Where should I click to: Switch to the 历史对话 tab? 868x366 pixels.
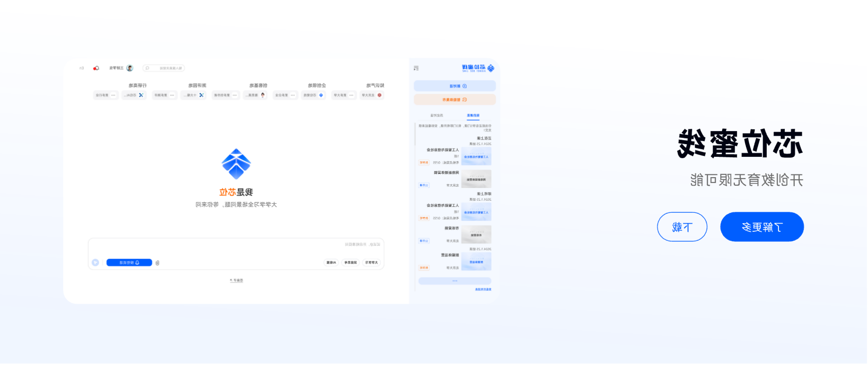pyautogui.click(x=437, y=116)
